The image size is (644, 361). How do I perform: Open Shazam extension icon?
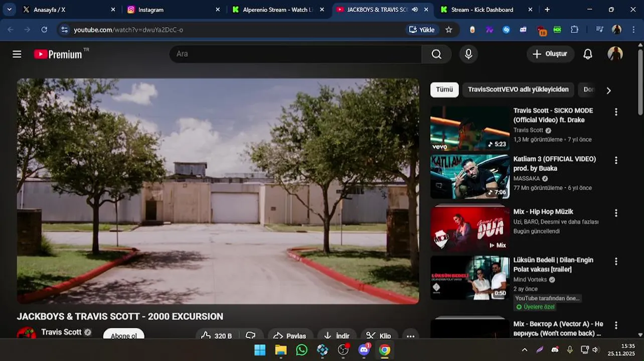pos(506,30)
